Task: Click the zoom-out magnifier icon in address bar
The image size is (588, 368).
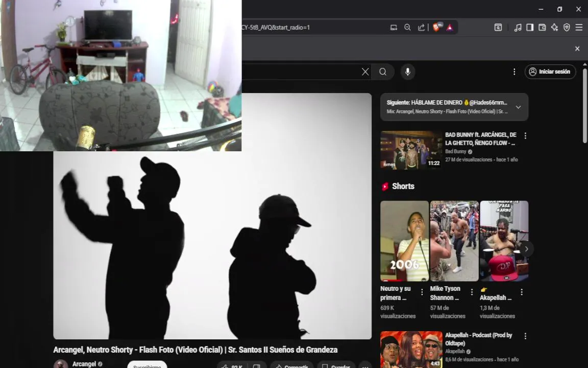Action: pos(408,28)
